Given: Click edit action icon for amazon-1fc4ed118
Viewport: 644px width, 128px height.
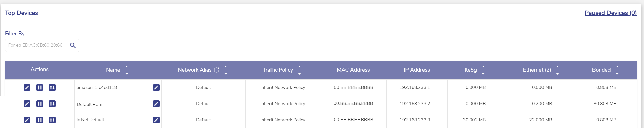Looking at the screenshot, I should [27, 87].
